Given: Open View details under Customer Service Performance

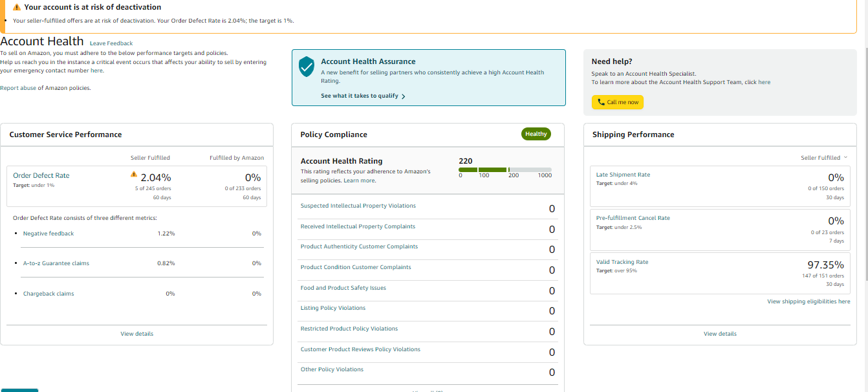Looking at the screenshot, I should click(x=137, y=334).
